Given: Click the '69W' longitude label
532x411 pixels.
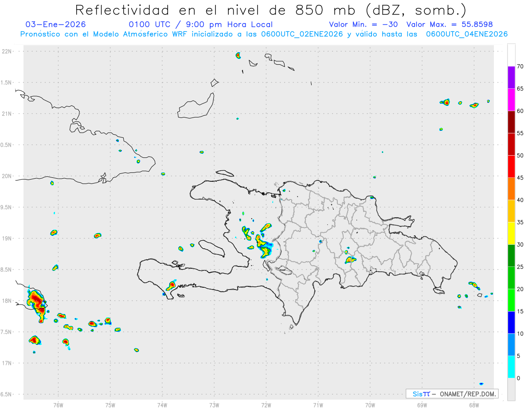Looking at the screenshot, I should click(422, 405).
